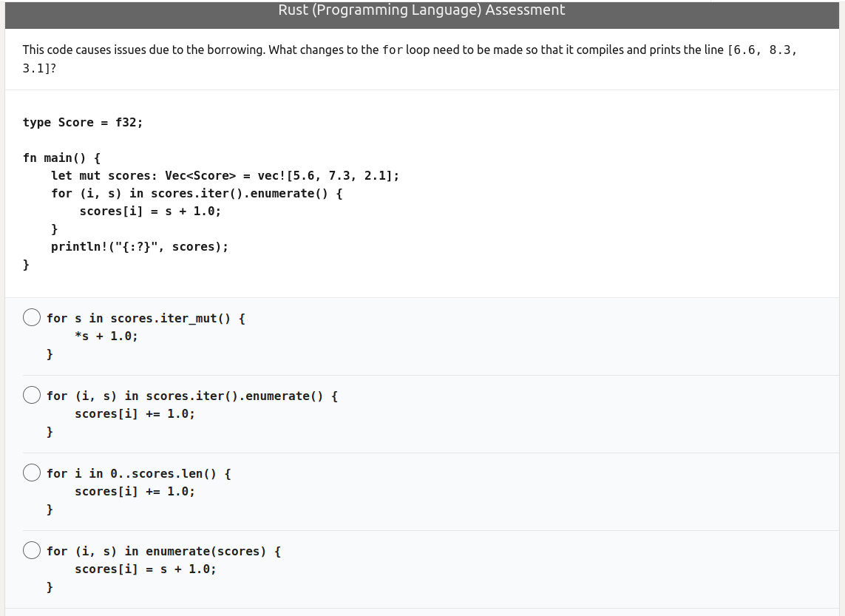Click the 'scores[i] = s + 1.0;' code line
This screenshot has height=616, width=845.
pyautogui.click(x=151, y=211)
